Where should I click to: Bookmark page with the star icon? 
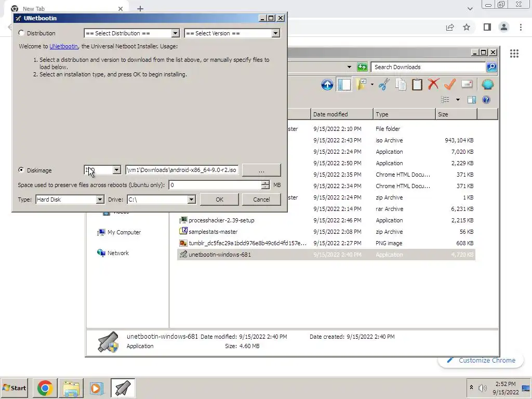coord(467,27)
